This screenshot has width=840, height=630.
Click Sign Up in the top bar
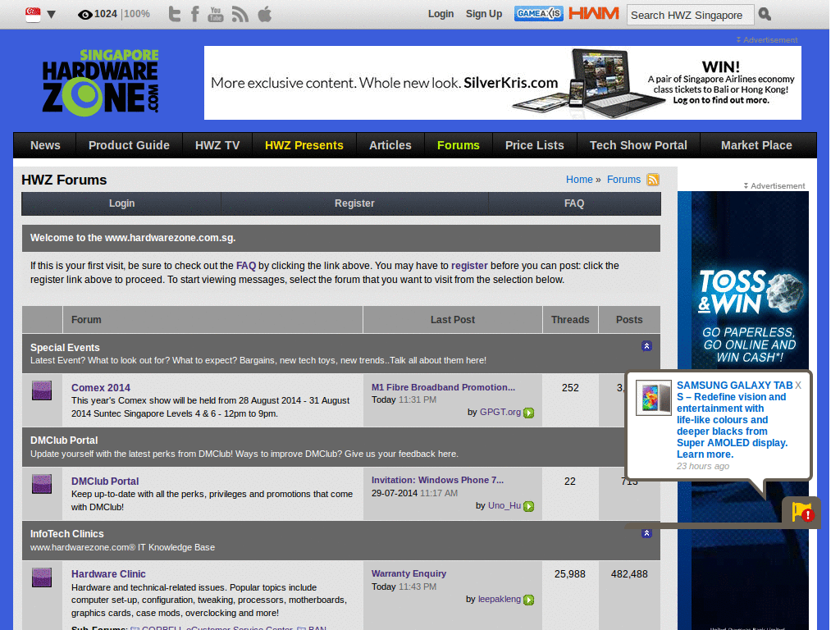coord(484,14)
